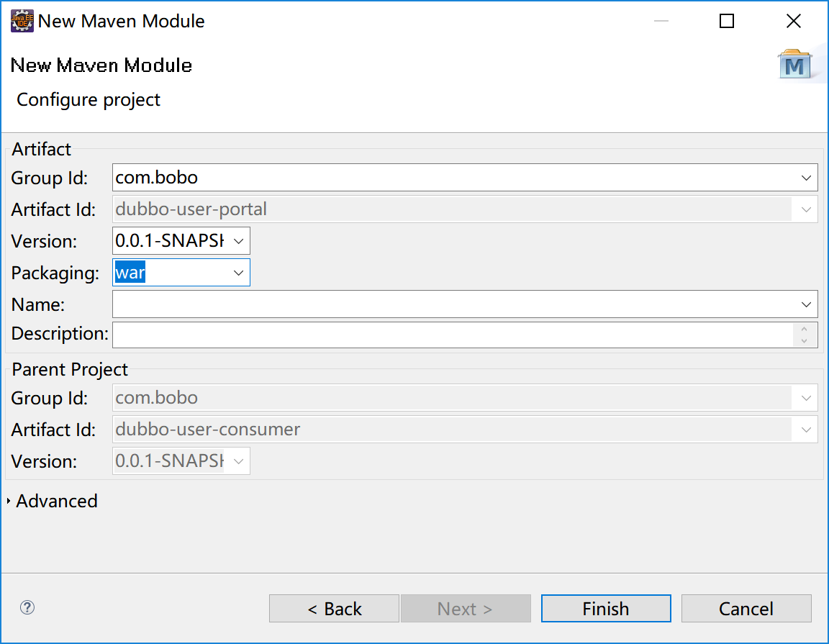829x644 pixels.
Task: Open the Artifact Group Id dropdown arrow
Action: 806,178
